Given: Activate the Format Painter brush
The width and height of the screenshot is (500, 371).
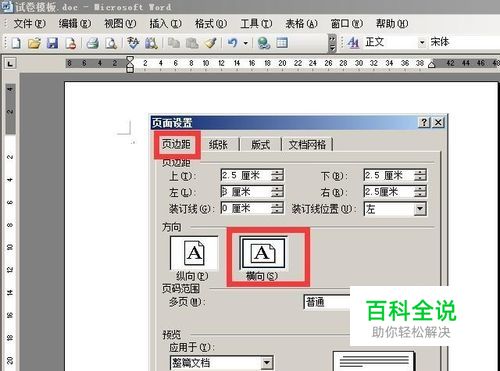Looking at the screenshot, I should point(210,43).
